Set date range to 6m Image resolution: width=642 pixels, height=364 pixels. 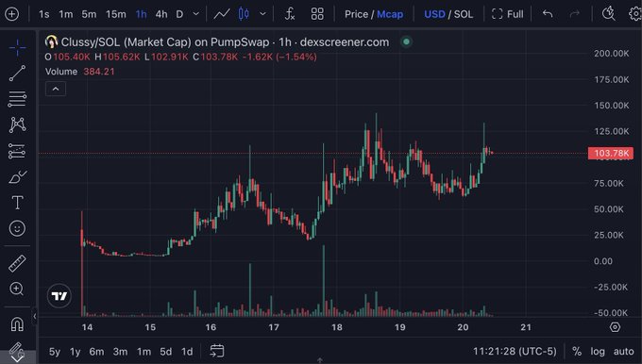96,352
